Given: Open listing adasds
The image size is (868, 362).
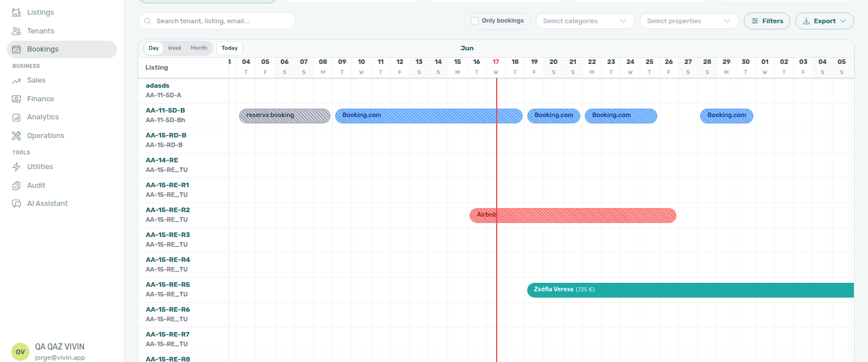Looking at the screenshot, I should [158, 86].
